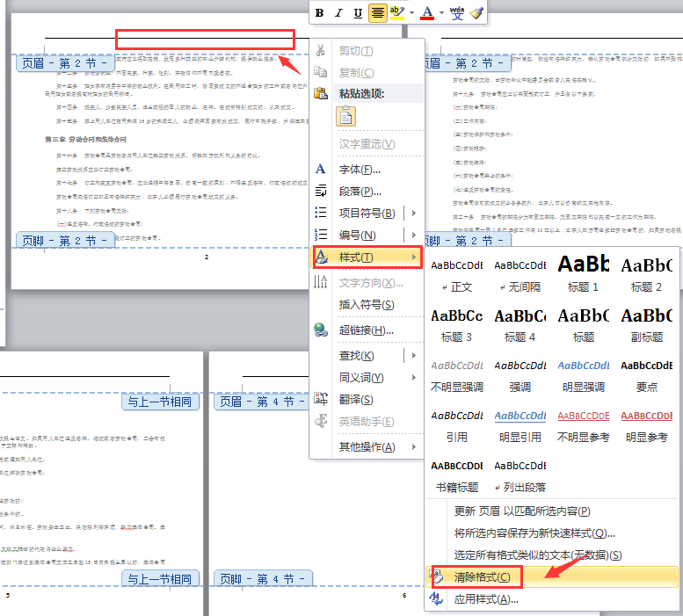Apply the 标题 3 style
Viewport: 683px width, 616px height.
coord(456,326)
